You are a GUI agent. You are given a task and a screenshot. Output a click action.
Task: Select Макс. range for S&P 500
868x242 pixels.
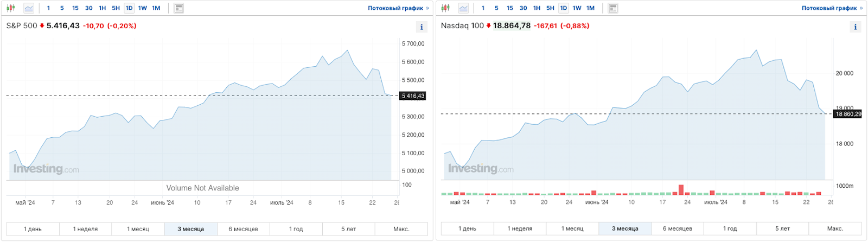401,229
